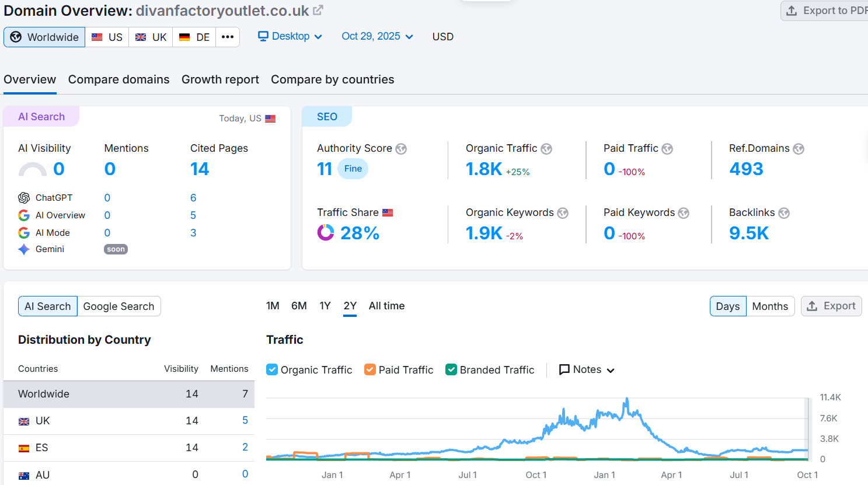The height and width of the screenshot is (485, 868).
Task: Uncheck the Organic Traffic checkbox
Action: coord(272,369)
